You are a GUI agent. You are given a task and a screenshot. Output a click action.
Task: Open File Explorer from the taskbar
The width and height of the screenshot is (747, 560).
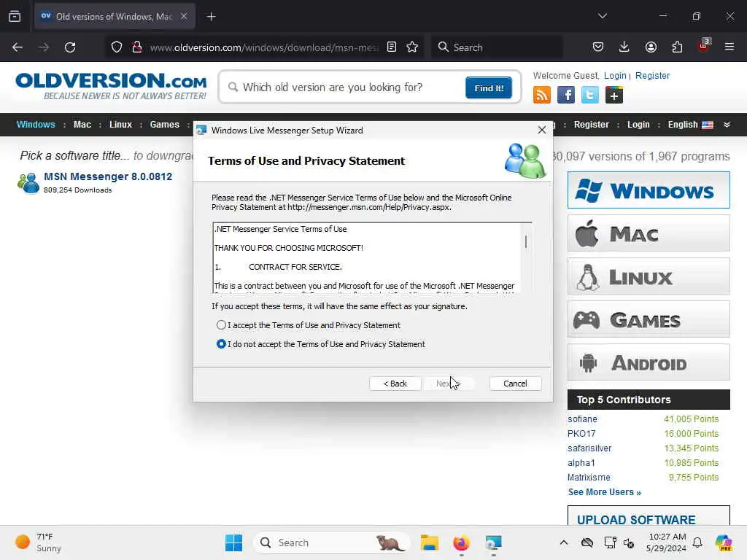pyautogui.click(x=429, y=542)
